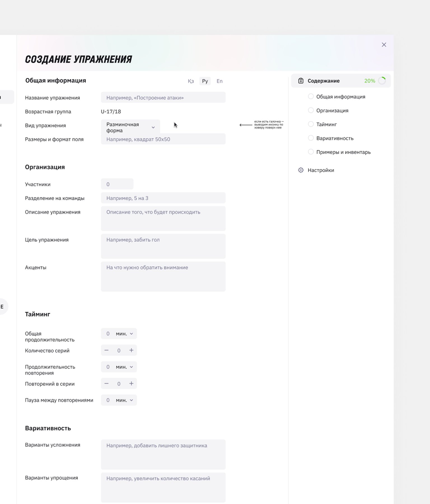Switch to the Ру language tab
Viewport: 430px width, 504px height.
[205, 81]
